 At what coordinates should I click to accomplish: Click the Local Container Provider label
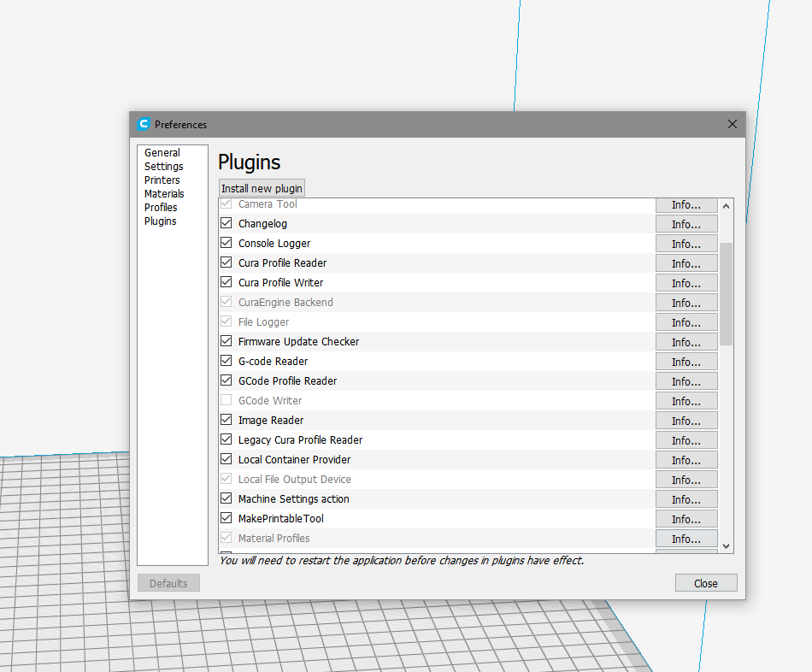294,460
